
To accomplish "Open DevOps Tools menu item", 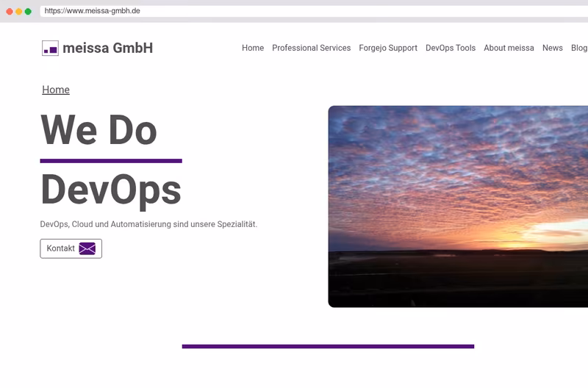I will coord(451,48).
